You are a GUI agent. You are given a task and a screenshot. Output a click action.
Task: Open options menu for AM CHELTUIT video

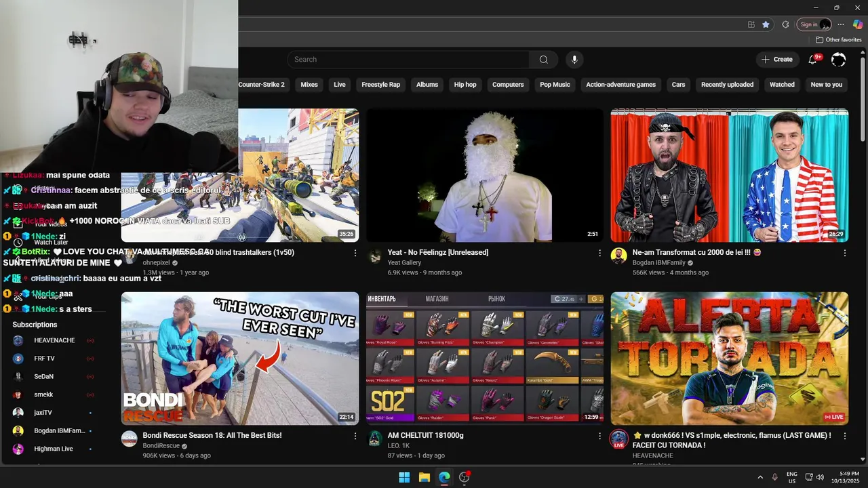click(x=599, y=436)
